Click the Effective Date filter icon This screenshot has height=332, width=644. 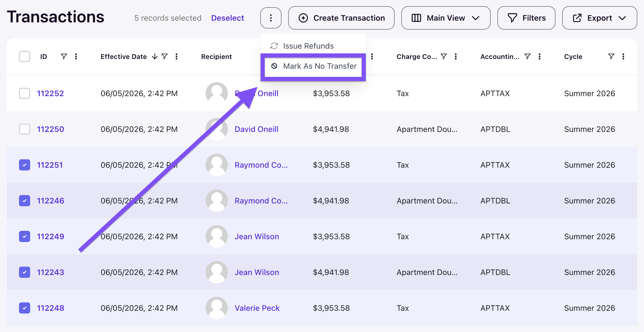[165, 56]
